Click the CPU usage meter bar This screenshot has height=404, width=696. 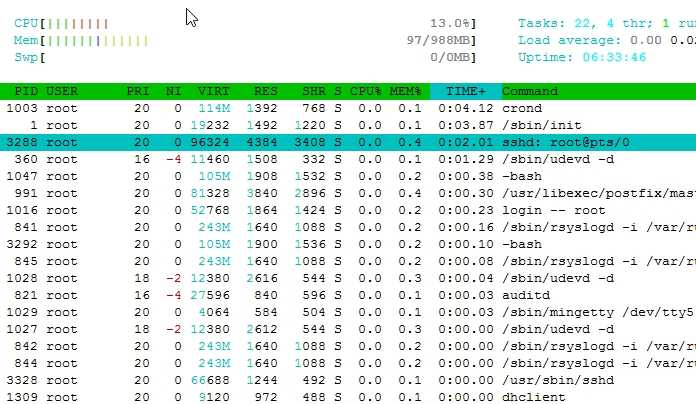(x=245, y=24)
